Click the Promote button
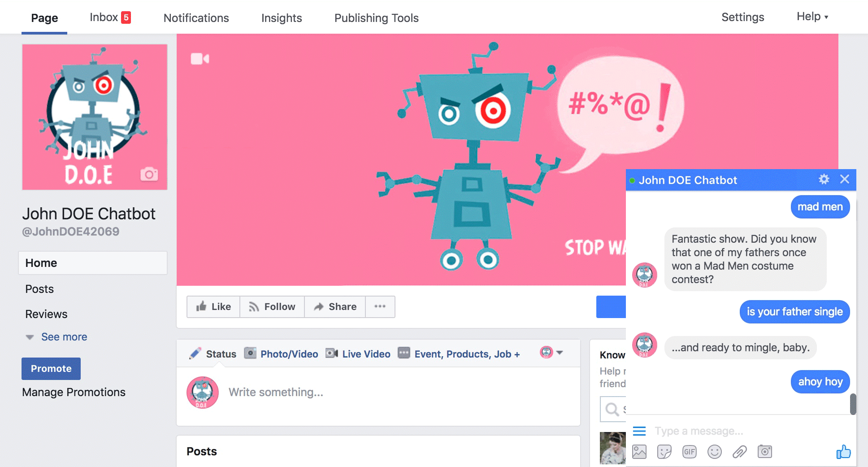868x467 pixels. click(51, 369)
